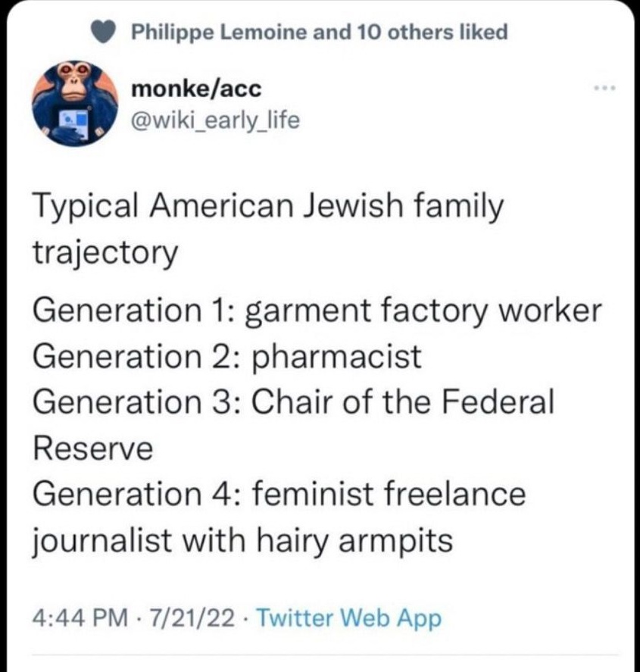This screenshot has height=672, width=640.
Task: Click the divider line below the timestamp
Action: click(x=320, y=656)
